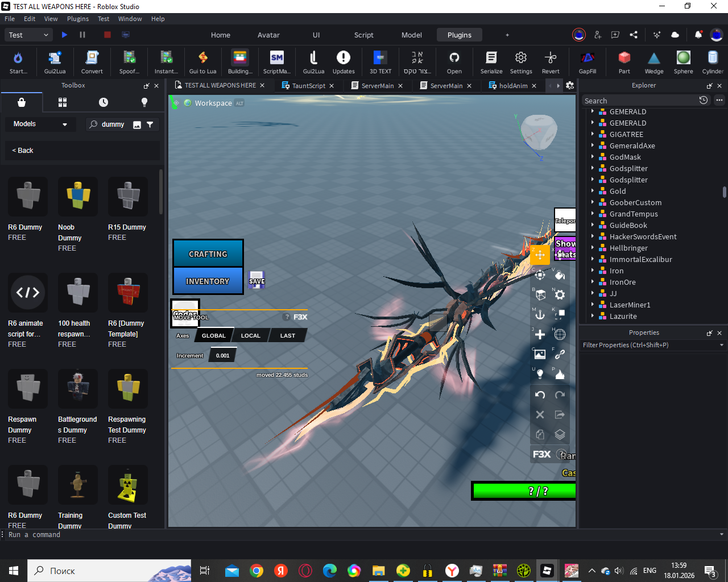Expand the Hellbringer tree item
The image size is (728, 582).
point(593,248)
